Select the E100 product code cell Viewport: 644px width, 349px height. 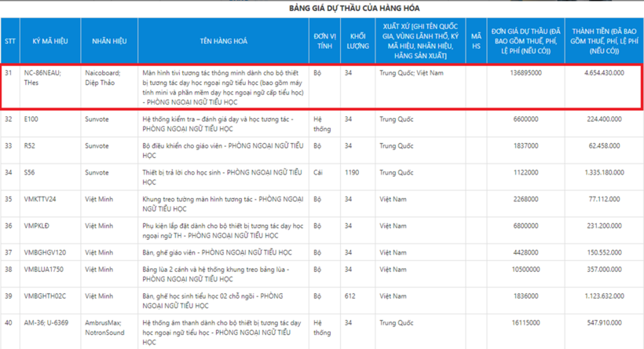click(x=31, y=119)
